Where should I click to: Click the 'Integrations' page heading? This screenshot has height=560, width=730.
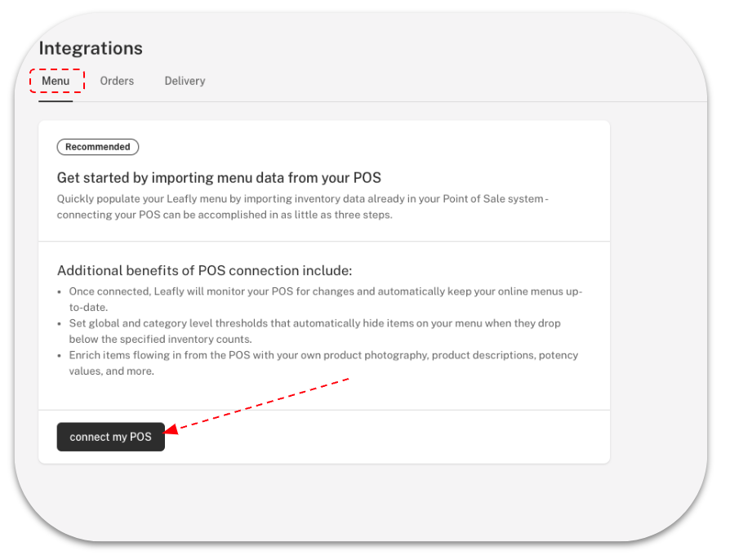coord(92,48)
